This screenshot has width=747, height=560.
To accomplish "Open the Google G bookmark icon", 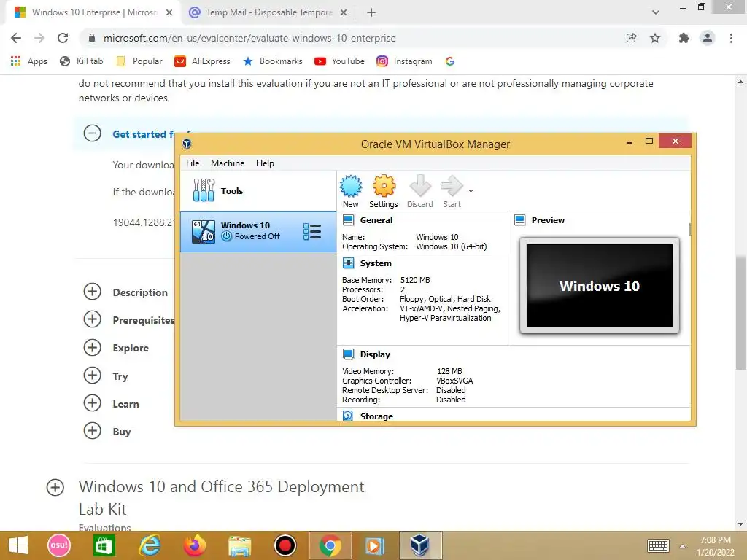I will click(449, 61).
